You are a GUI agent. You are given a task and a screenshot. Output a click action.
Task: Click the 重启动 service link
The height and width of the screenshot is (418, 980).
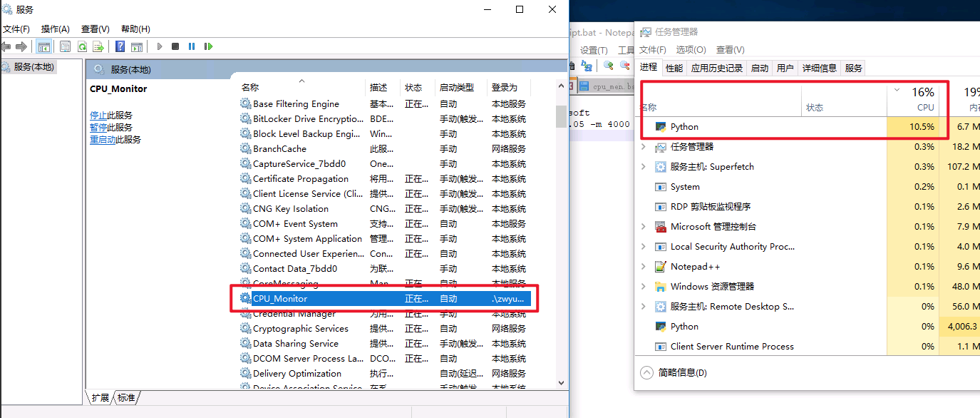pyautogui.click(x=102, y=140)
